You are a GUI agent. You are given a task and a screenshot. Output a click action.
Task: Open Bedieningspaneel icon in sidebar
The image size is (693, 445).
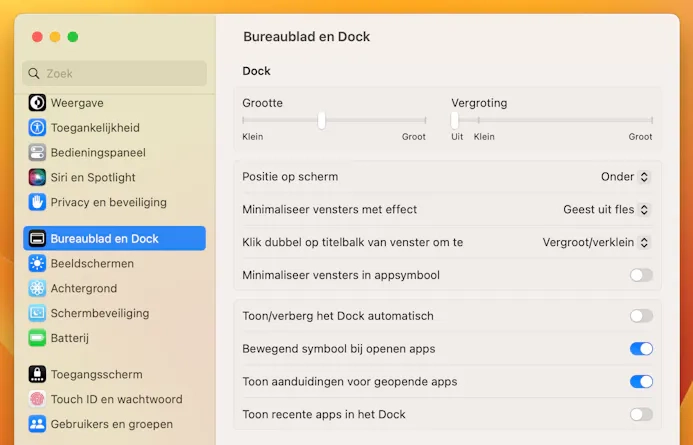(37, 152)
